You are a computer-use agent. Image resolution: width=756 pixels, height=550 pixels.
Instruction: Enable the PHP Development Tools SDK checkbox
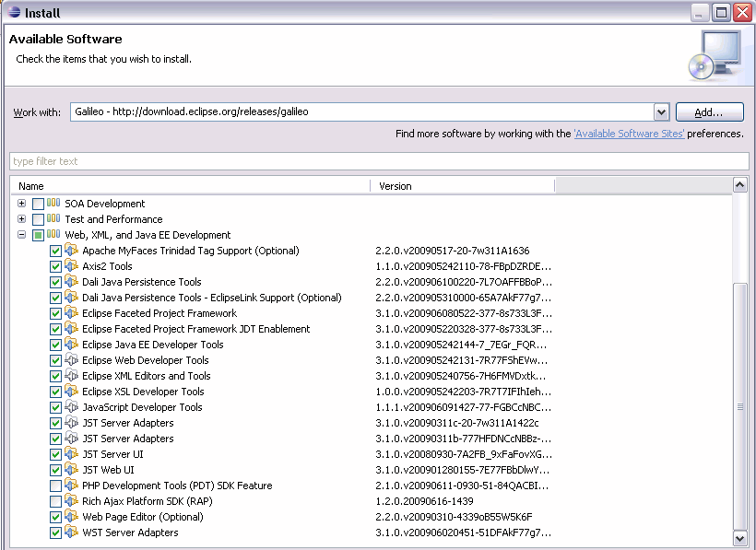(x=56, y=486)
